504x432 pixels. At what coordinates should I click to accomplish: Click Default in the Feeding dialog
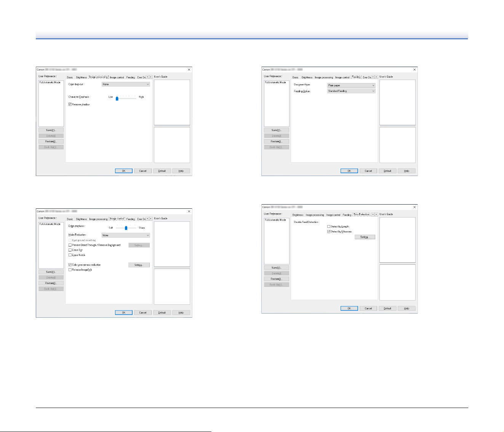pyautogui.click(x=387, y=171)
